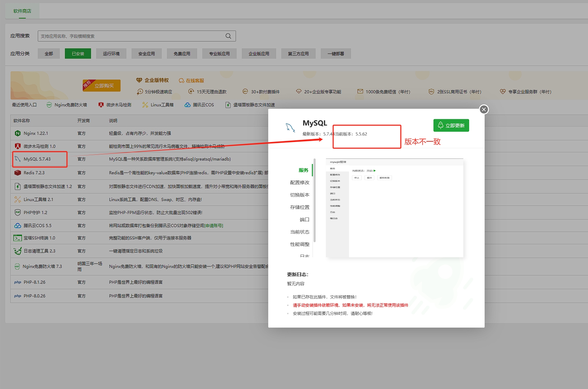Click the Redis cube icon
This screenshot has width=588, height=389.
click(x=18, y=173)
